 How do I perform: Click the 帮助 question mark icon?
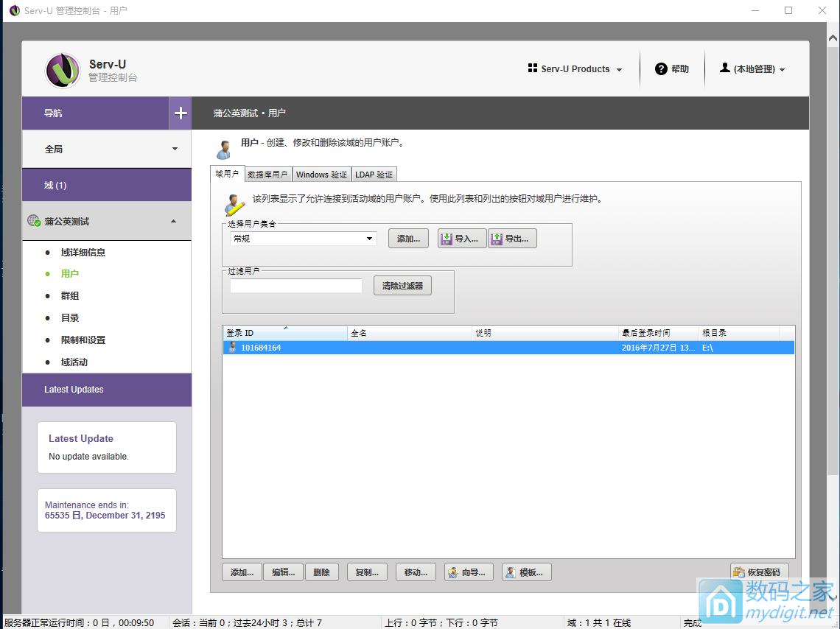(661, 68)
